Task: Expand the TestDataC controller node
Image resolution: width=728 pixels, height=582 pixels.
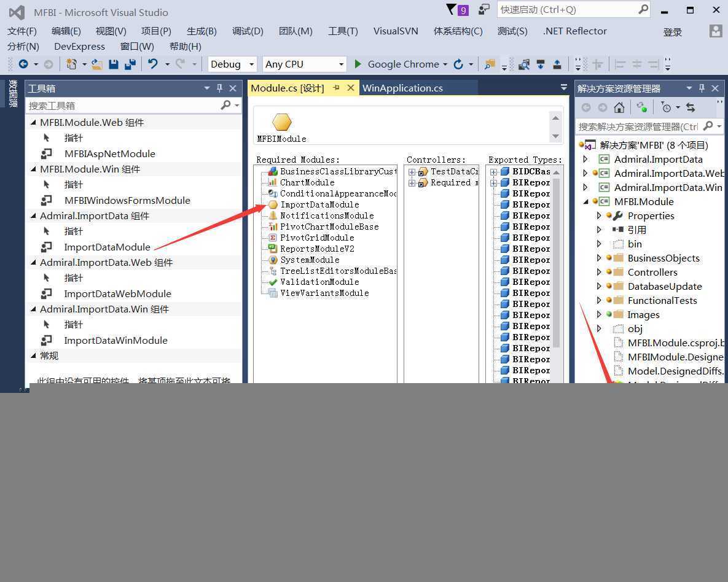Action: click(x=412, y=172)
